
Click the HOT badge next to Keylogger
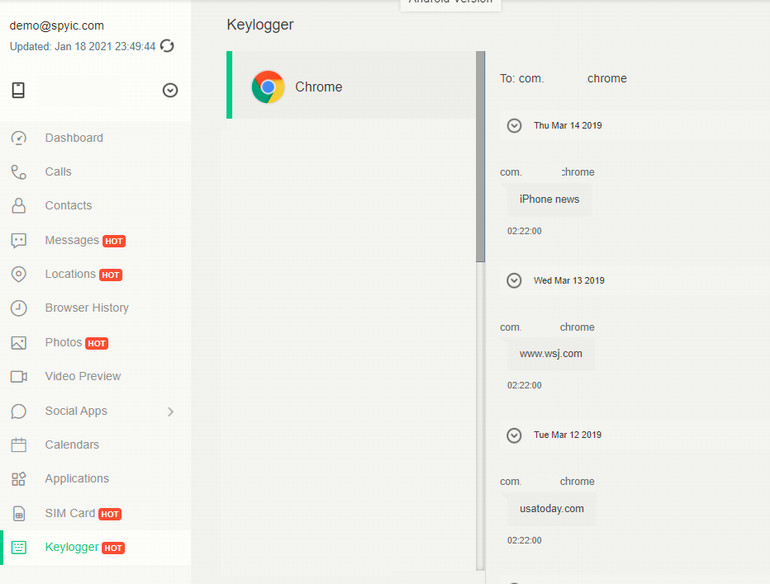pos(113,548)
